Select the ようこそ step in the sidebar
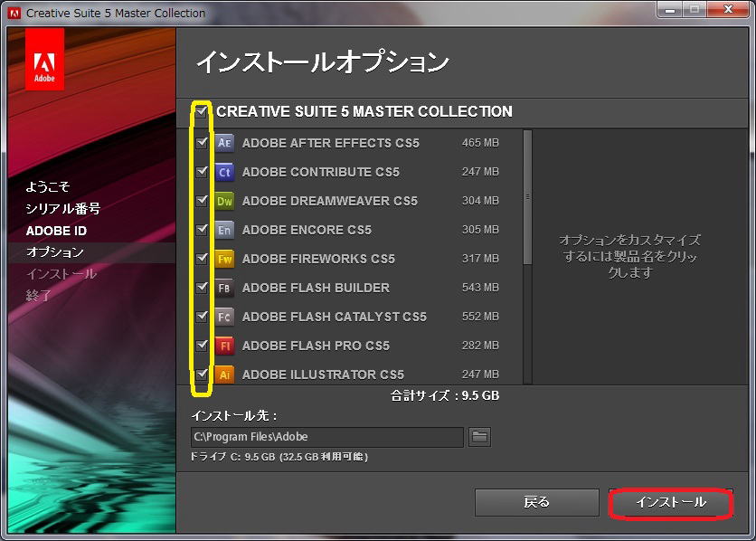The image size is (756, 541). pyautogui.click(x=48, y=186)
